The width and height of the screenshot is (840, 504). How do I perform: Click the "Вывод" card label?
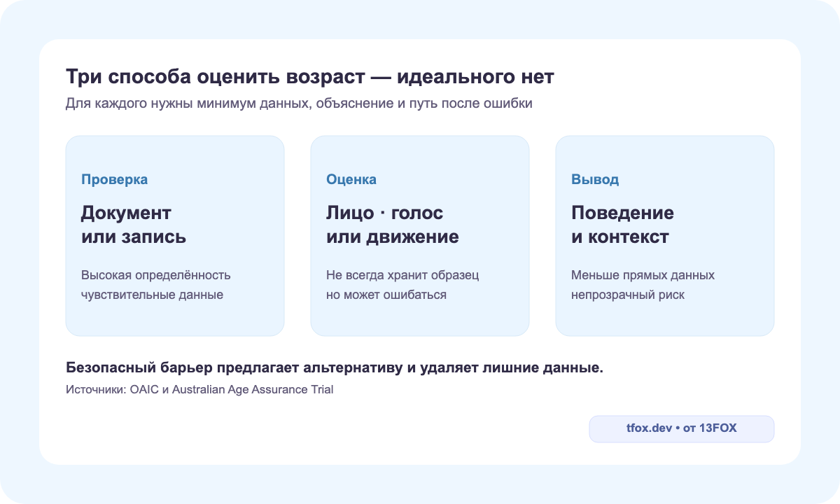point(595,179)
